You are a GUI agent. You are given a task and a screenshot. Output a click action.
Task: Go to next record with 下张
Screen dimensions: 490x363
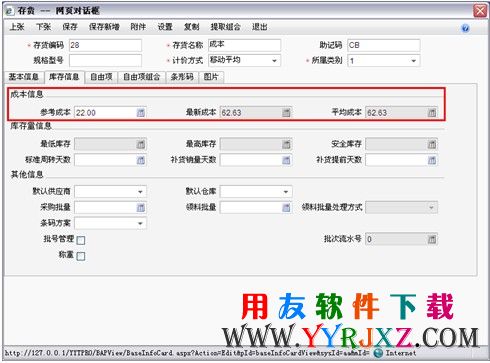[43, 27]
